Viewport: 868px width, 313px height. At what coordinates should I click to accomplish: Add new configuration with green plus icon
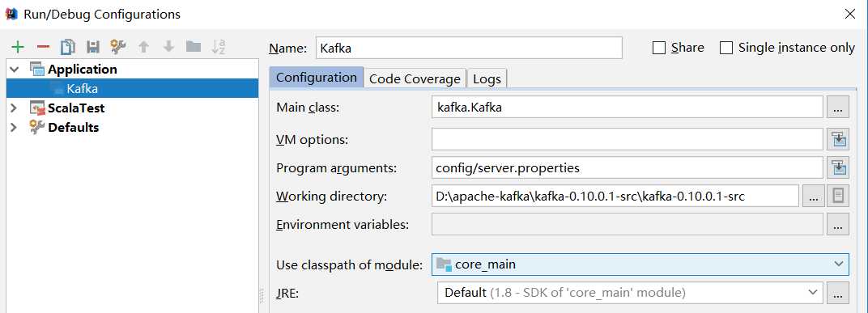tap(18, 47)
